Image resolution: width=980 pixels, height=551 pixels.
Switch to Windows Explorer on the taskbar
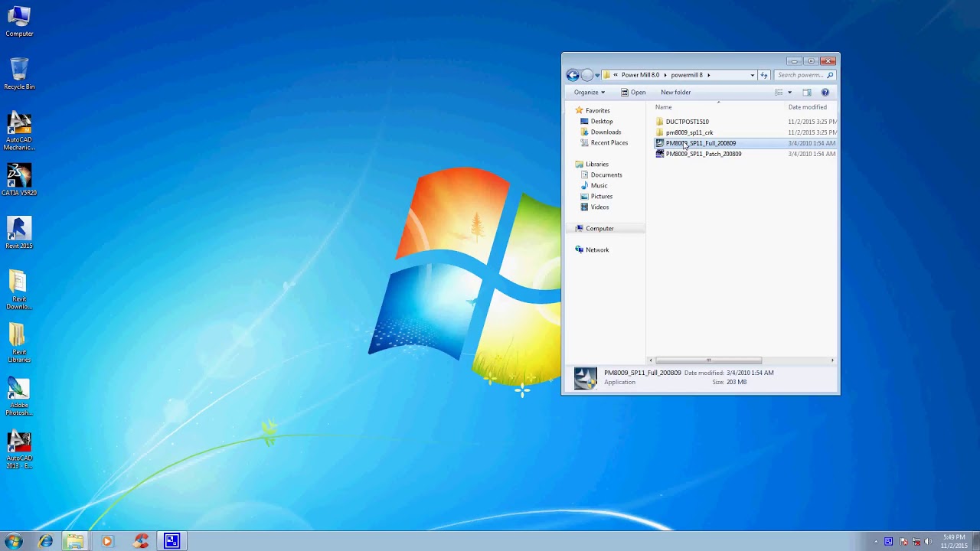tap(74, 541)
